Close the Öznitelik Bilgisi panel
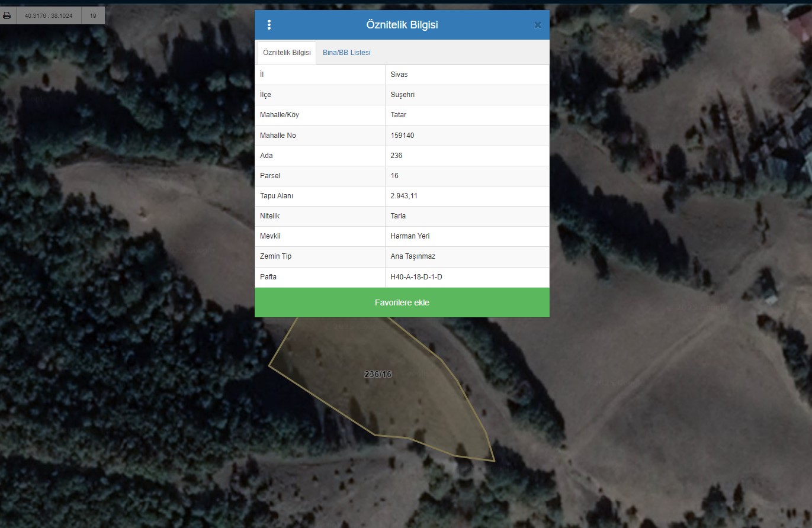 pos(537,25)
